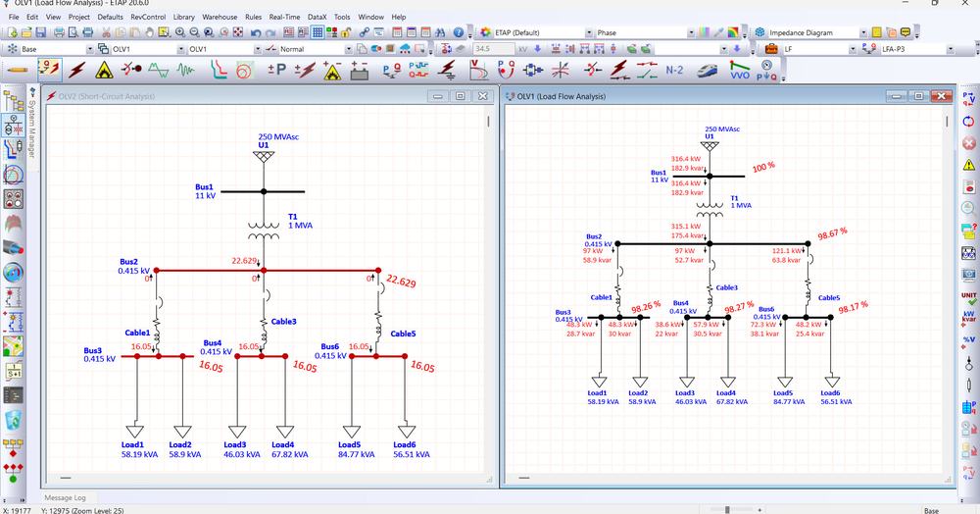The width and height of the screenshot is (980, 514).
Task: Click the OLV2 window vertical scrollbar
Action: tap(489, 122)
